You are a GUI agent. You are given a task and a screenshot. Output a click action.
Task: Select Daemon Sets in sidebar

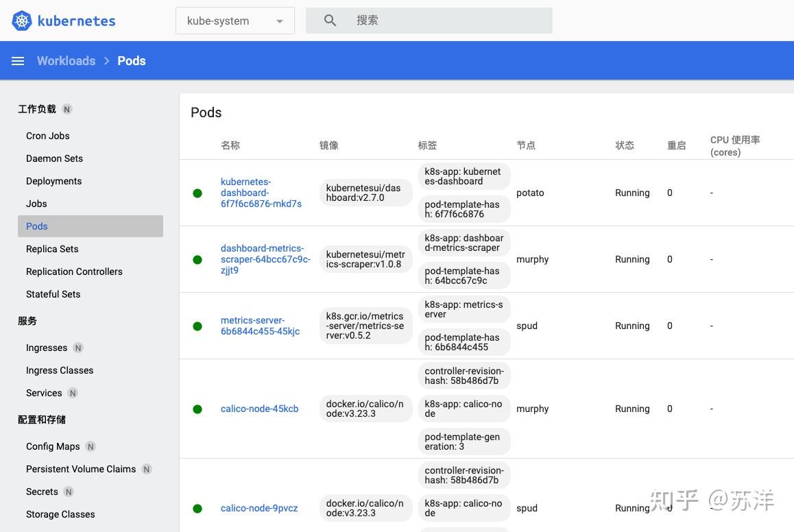click(x=54, y=158)
